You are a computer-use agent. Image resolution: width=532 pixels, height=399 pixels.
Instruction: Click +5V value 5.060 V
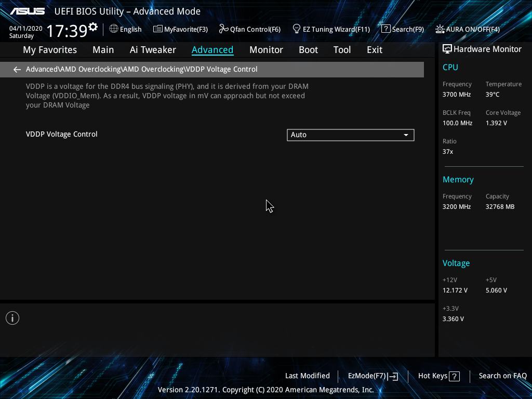pyautogui.click(x=496, y=290)
